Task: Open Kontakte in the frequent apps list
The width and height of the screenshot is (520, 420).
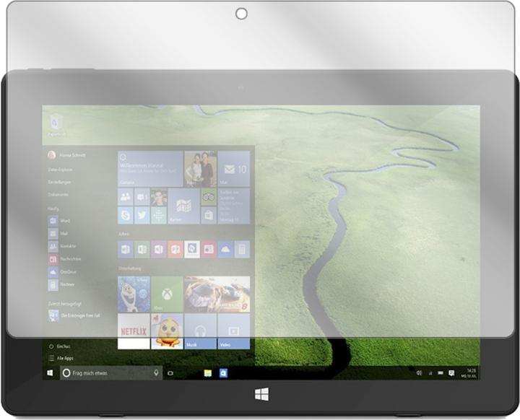Action: click(62, 246)
